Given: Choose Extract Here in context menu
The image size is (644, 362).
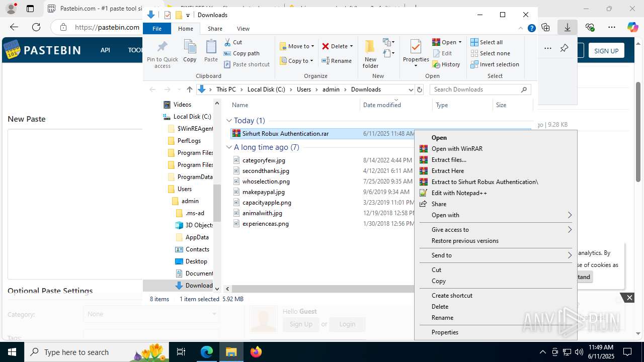Looking at the screenshot, I should point(496,171).
